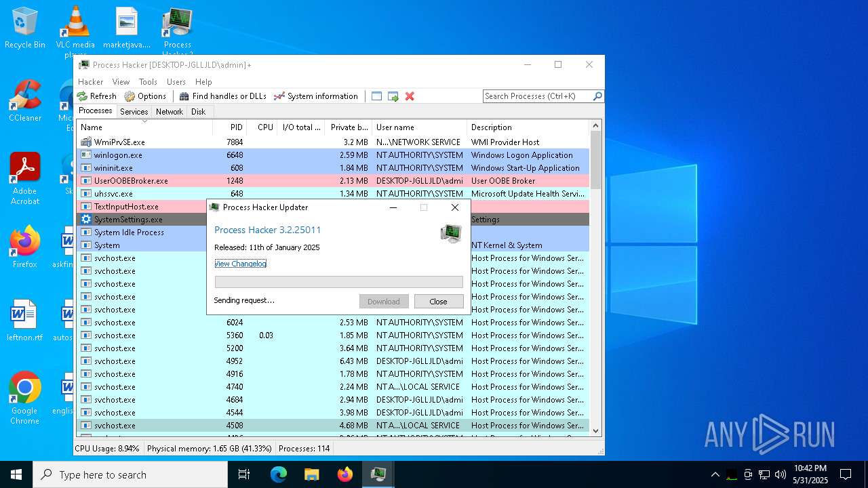Image resolution: width=868 pixels, height=488 pixels.
Task: Click the taskbar clock 10:42 PM
Action: point(810,474)
